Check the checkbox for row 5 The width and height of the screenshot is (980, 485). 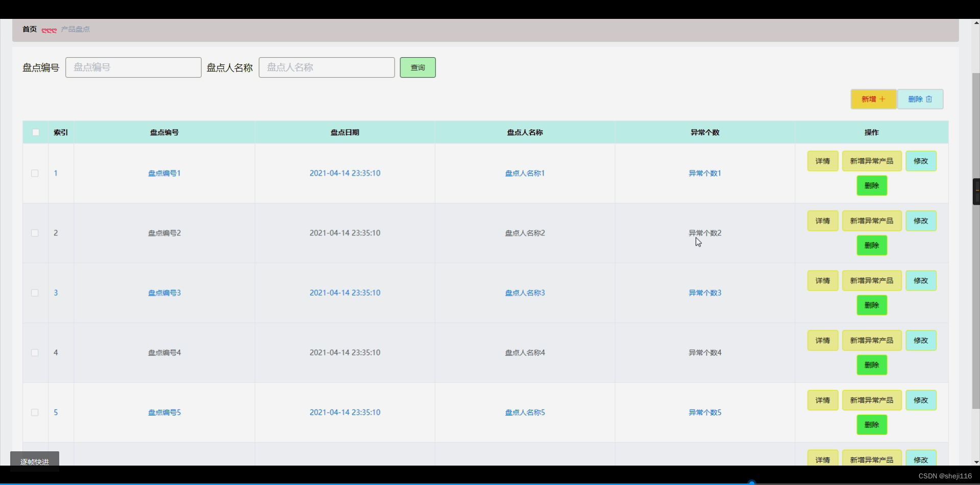(34, 412)
